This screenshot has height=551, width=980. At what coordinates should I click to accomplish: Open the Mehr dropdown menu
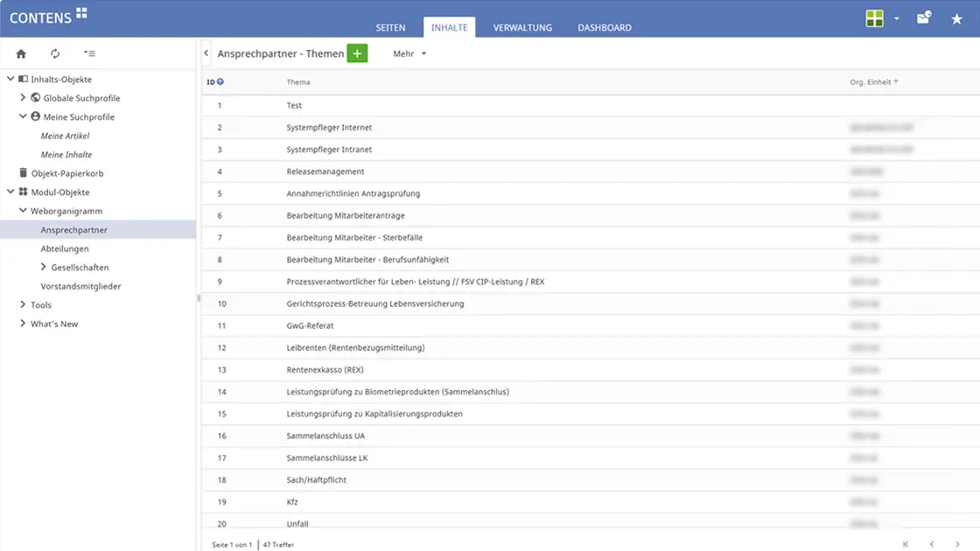coord(409,53)
